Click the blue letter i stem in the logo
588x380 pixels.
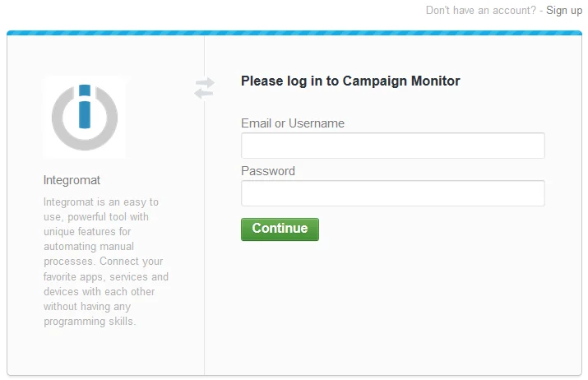[x=85, y=115]
